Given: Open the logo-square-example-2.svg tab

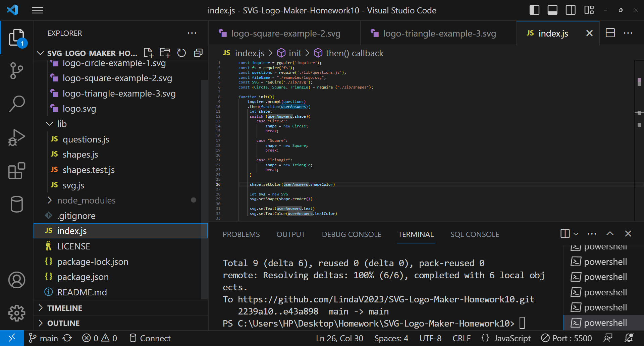Looking at the screenshot, I should pyautogui.click(x=285, y=33).
